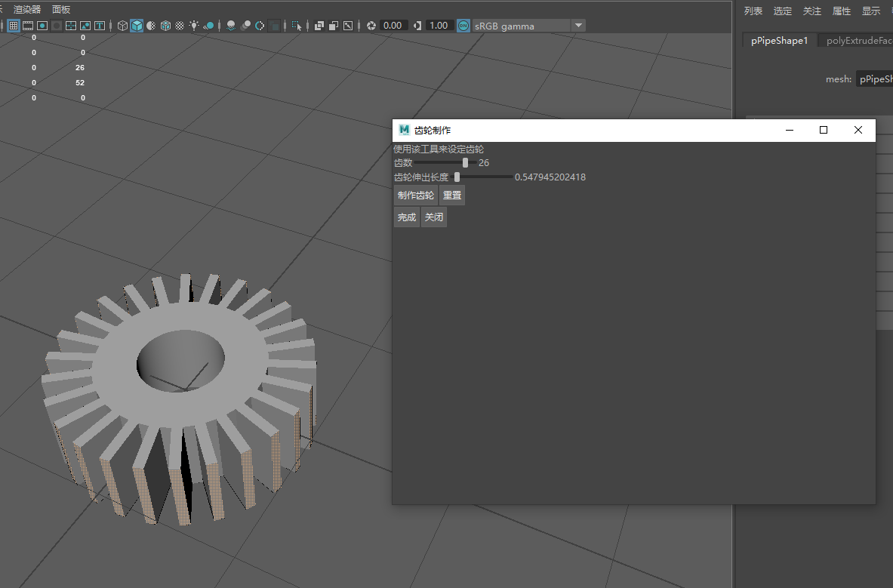This screenshot has width=893, height=588.
Task: Open the 选定 menu in Attribute Editor
Action: tap(783, 11)
